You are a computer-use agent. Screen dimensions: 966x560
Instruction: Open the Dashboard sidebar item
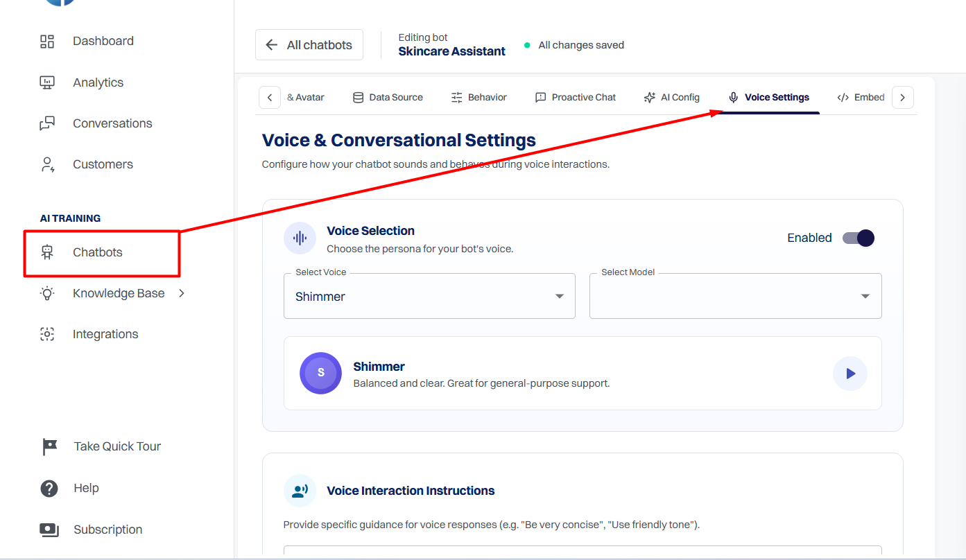tap(87, 42)
